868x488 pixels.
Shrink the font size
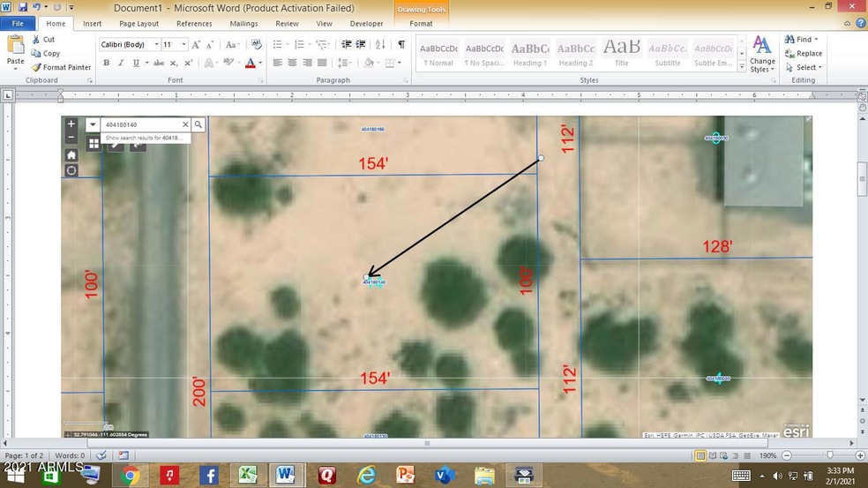[x=210, y=44]
